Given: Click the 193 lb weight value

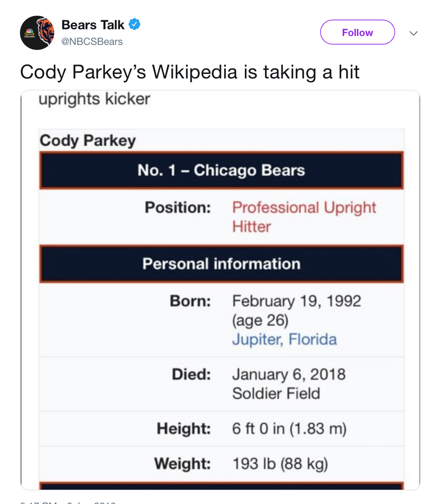Looking at the screenshot, I should point(280,463).
